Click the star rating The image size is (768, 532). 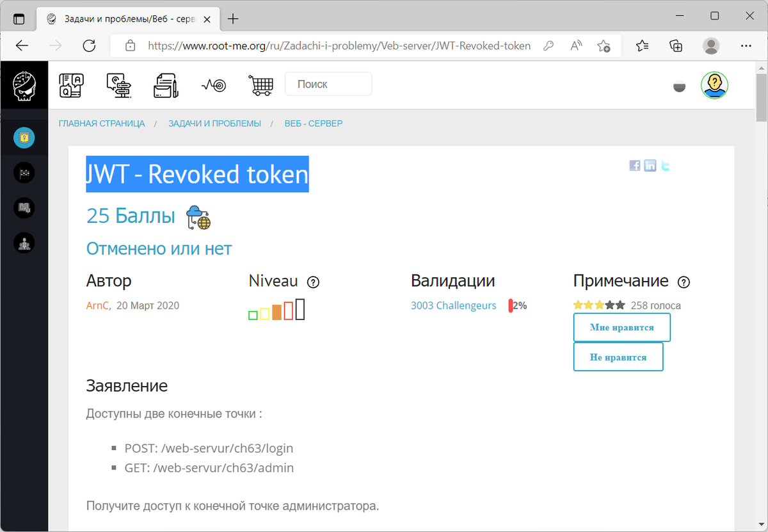click(599, 305)
